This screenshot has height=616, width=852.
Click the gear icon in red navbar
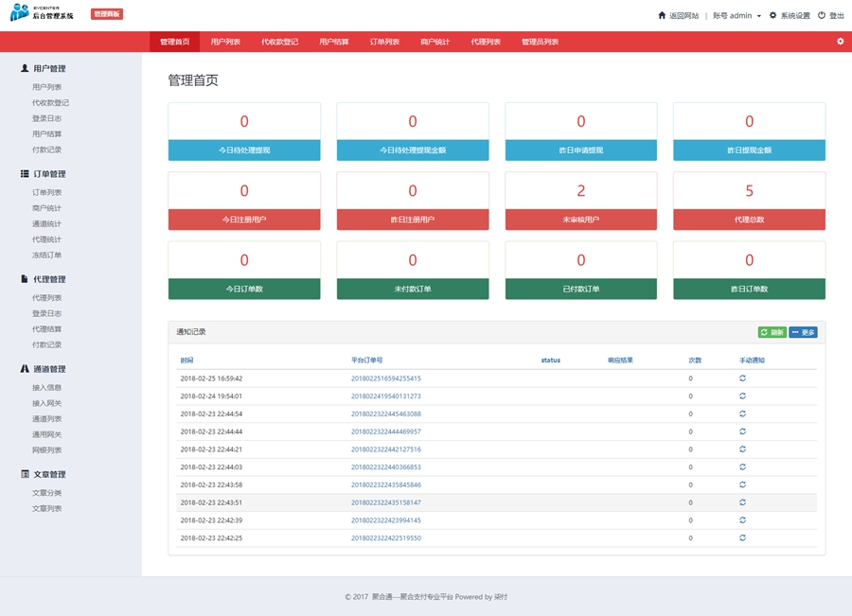[840, 42]
